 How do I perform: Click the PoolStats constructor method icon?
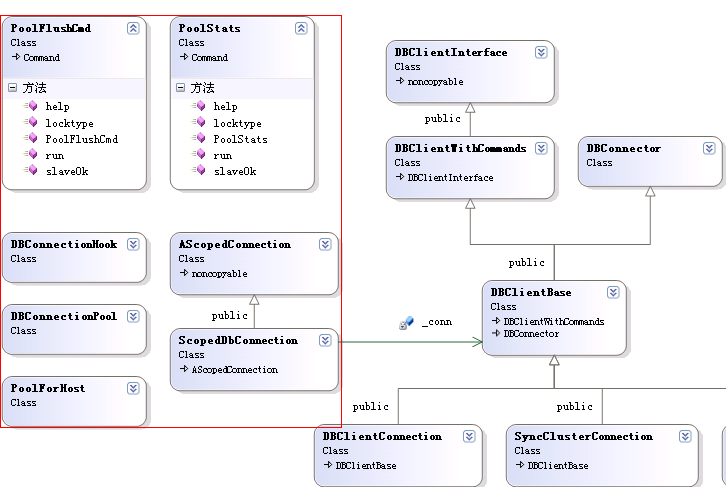pos(200,138)
